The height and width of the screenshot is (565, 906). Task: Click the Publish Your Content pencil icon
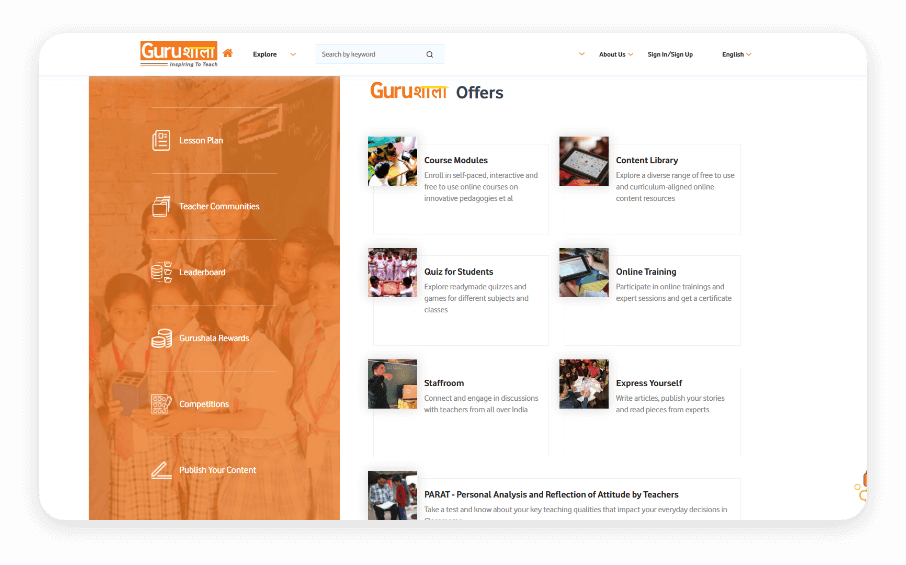coord(161,470)
